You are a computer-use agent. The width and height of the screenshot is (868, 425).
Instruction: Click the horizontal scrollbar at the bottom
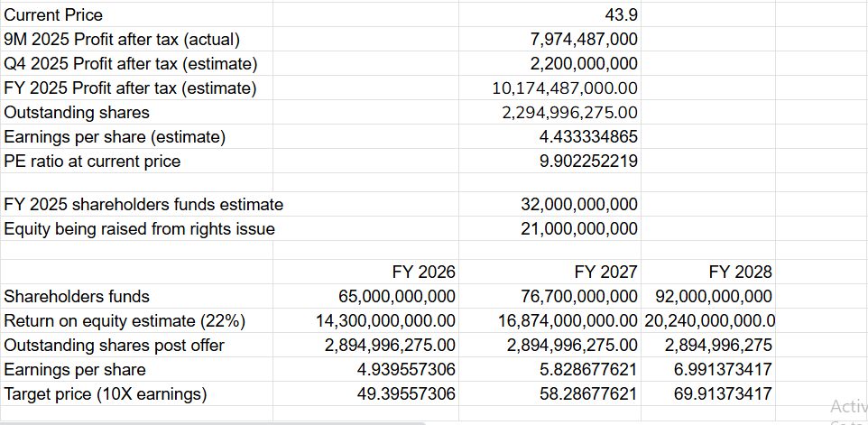[x=271, y=421]
